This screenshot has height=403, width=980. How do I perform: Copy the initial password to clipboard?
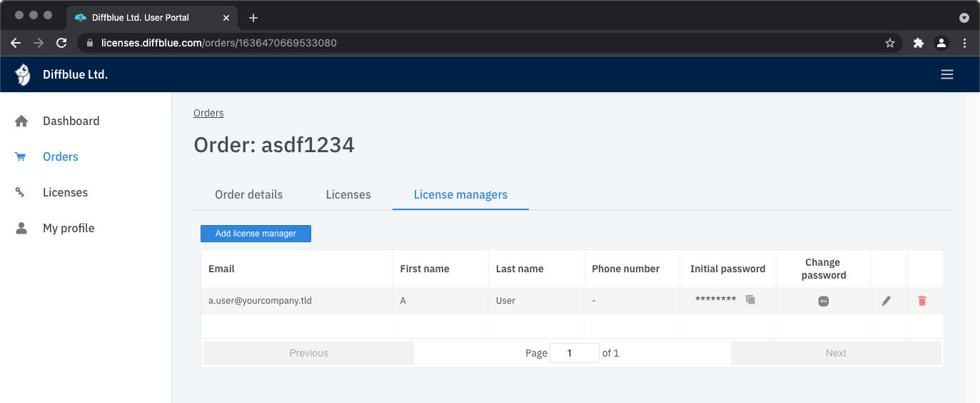(750, 300)
